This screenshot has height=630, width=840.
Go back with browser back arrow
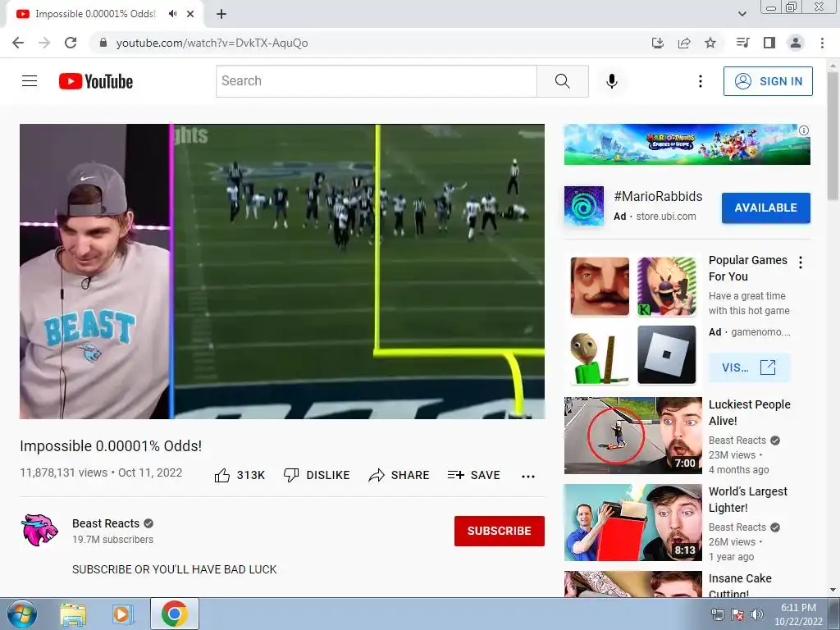pyautogui.click(x=18, y=43)
